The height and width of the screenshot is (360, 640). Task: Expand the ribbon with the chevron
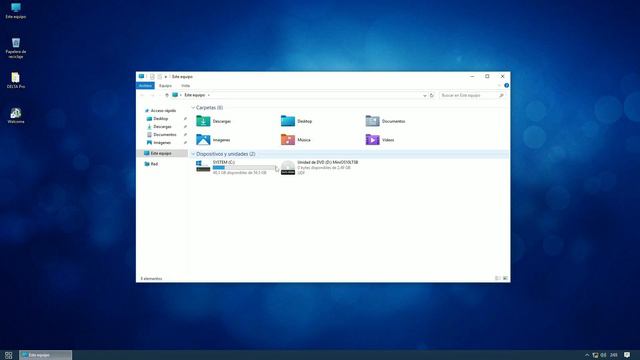(499, 86)
